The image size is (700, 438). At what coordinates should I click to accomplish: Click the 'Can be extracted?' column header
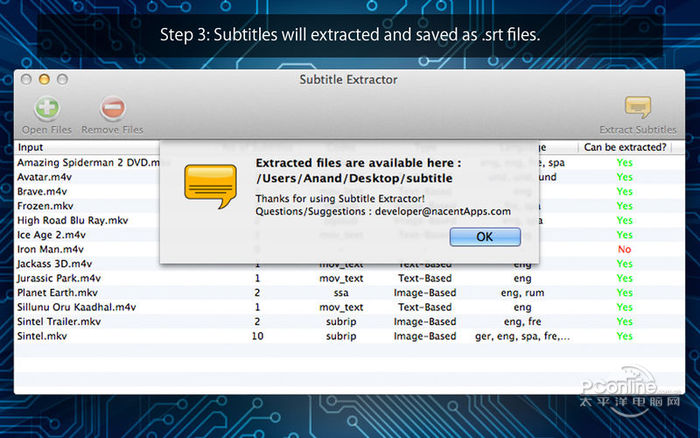point(625,147)
